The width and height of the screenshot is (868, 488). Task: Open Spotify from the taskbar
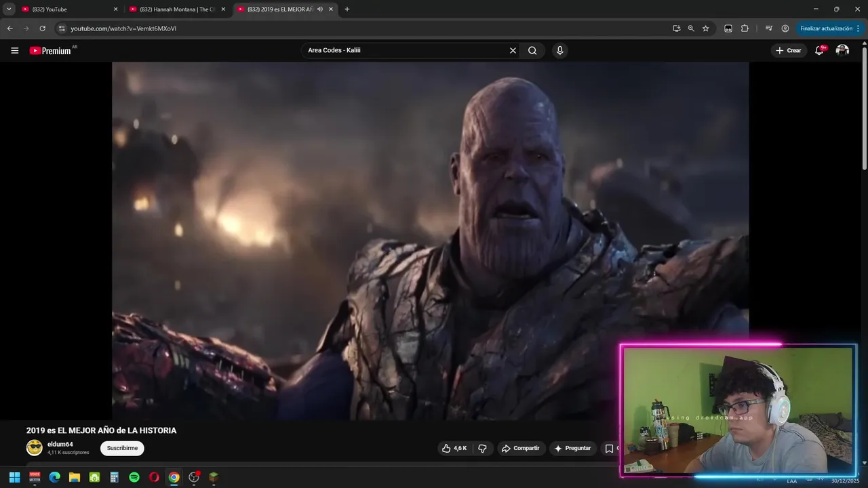click(x=134, y=477)
